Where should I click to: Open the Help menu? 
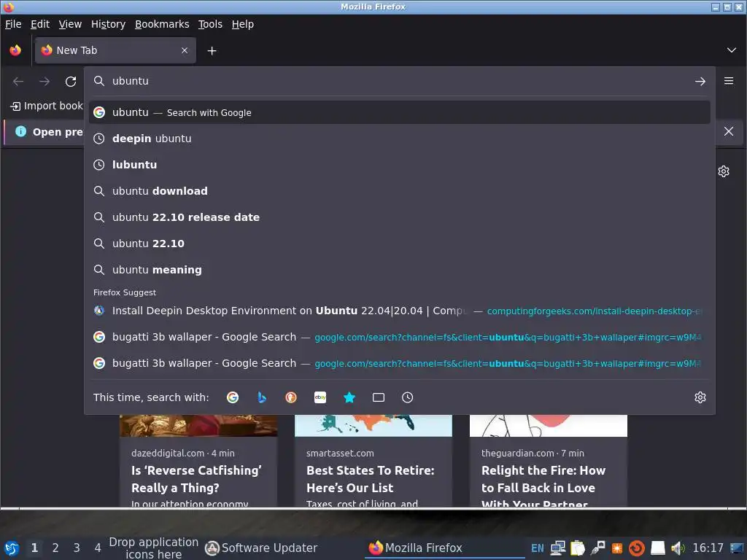[242, 24]
